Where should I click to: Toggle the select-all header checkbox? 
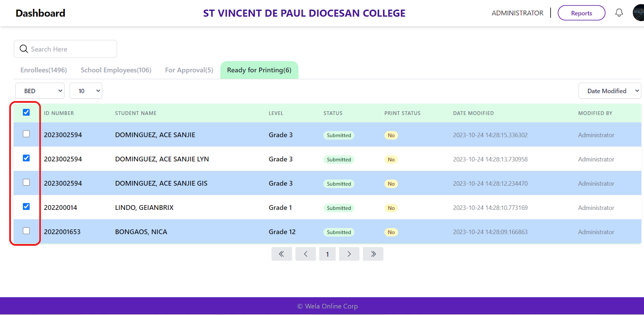coord(26,112)
